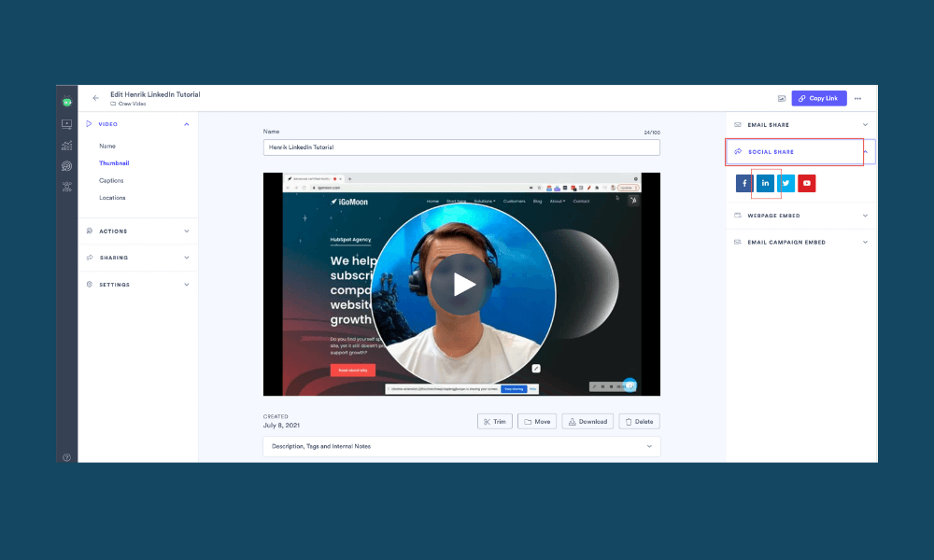Share the video to Facebook
The image size is (934, 560).
pyautogui.click(x=744, y=183)
